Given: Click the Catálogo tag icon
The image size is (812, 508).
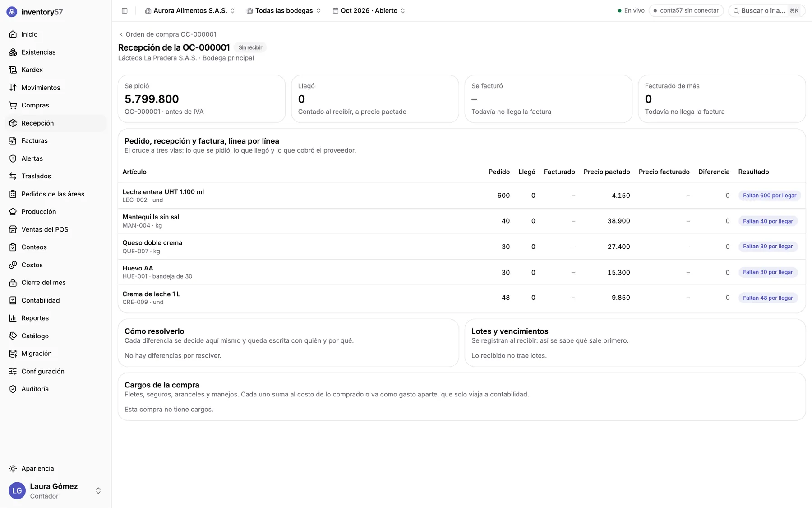Looking at the screenshot, I should (13, 336).
